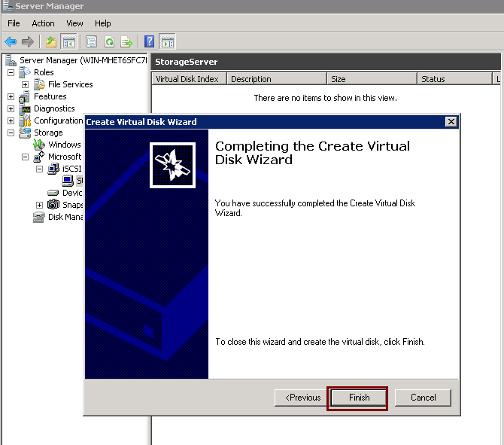This screenshot has width=504, height=445.
Task: Toggle Show/Hide Console Tree toolbar icon
Action: point(68,42)
